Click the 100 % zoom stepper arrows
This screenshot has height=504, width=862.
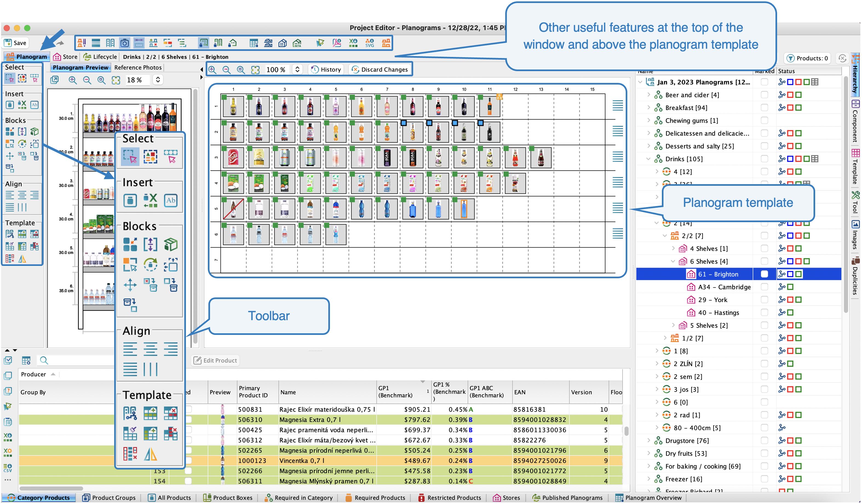[x=297, y=70]
